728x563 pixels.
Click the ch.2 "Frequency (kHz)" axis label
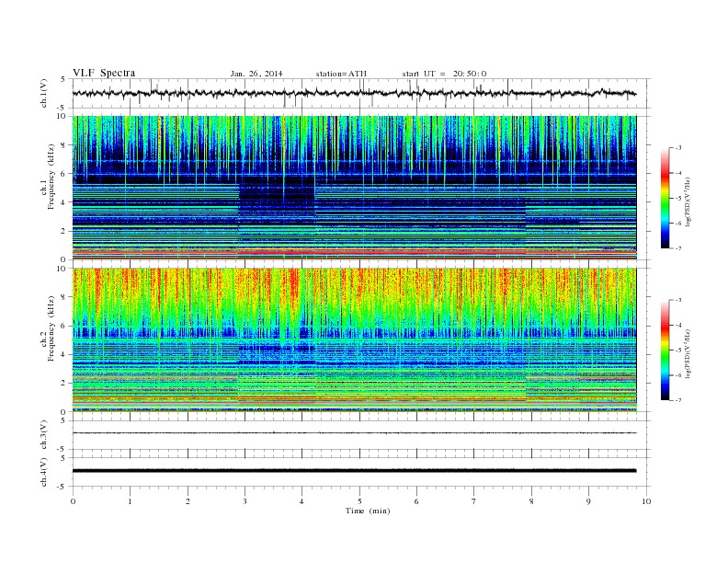[x=51, y=327]
